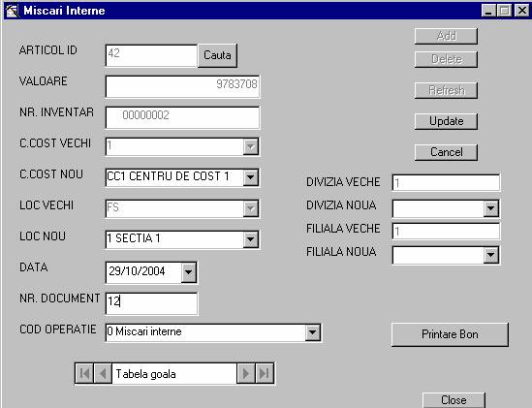This screenshot has width=532, height=408.
Task: Click the Cauta search button
Action: click(217, 55)
